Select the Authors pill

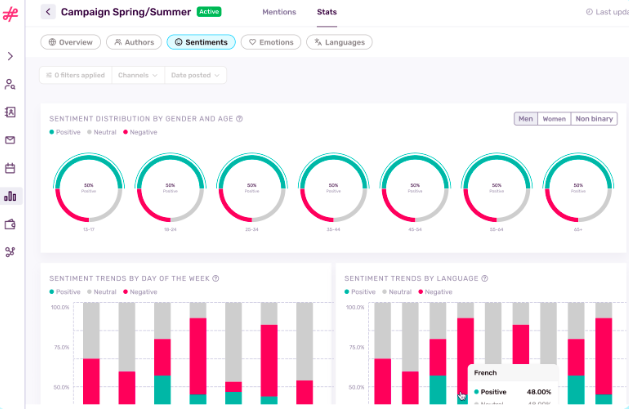pyautogui.click(x=134, y=42)
